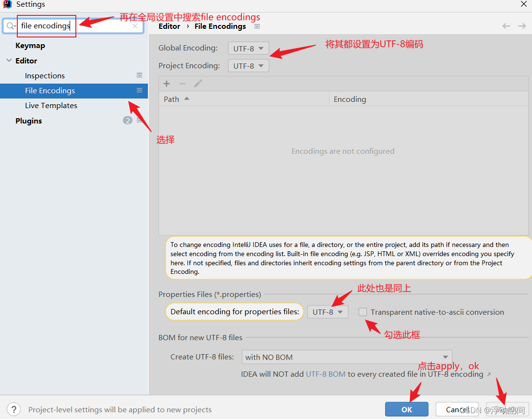The height and width of the screenshot is (419, 532).
Task: Click the 'BOM for new UTF-8 files' heading
Action: click(x=200, y=337)
